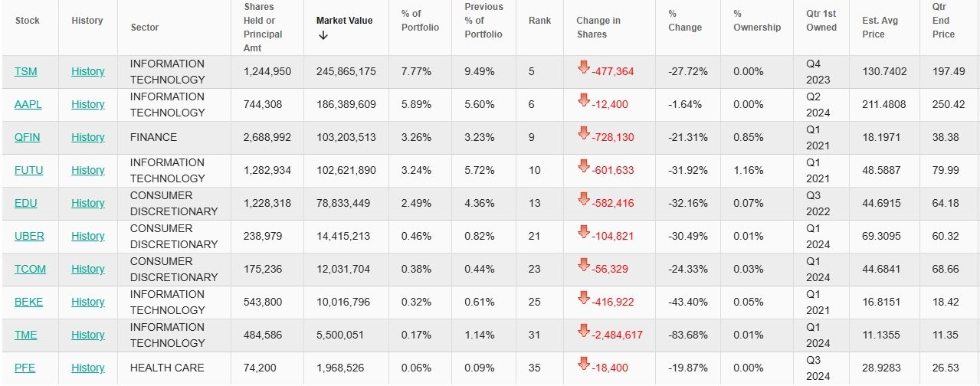Sort by Change in Shares header
The width and height of the screenshot is (980, 386).
click(x=598, y=28)
